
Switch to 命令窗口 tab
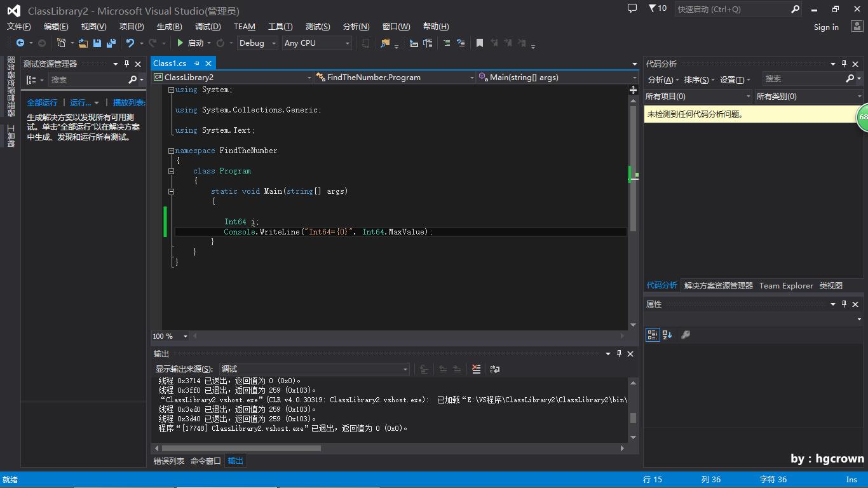tap(206, 461)
